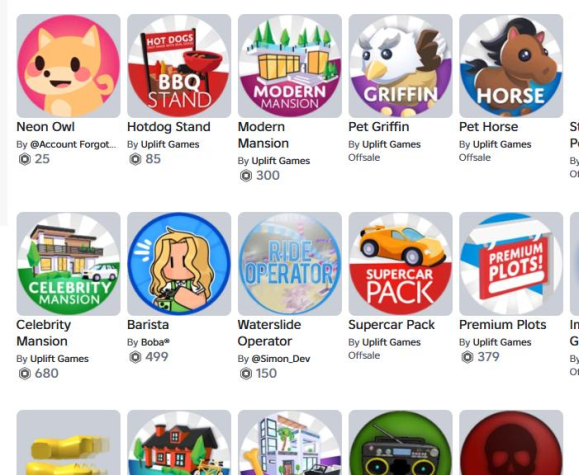Visit Uplift Games link under Premium Plots
Image resolution: width=579 pixels, height=475 pixels.
pos(502,342)
